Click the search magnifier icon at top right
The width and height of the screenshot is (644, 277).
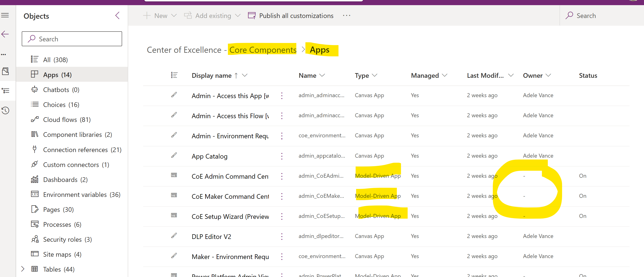[x=570, y=15]
